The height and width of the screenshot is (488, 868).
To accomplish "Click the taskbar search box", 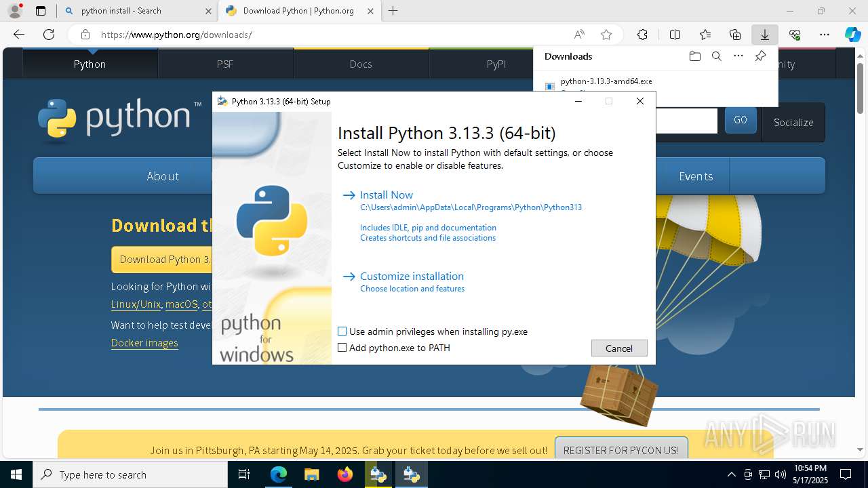I will click(x=130, y=474).
